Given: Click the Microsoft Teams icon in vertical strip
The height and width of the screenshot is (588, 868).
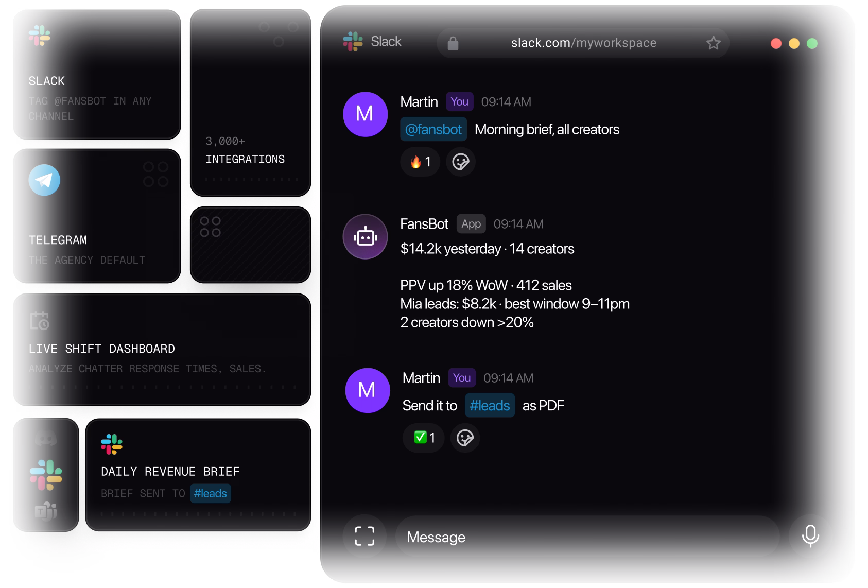Looking at the screenshot, I should click(x=46, y=510).
